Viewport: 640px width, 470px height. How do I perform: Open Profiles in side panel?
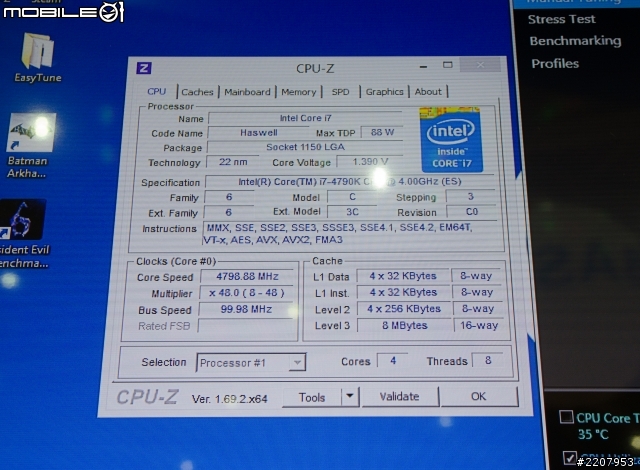pyautogui.click(x=555, y=64)
